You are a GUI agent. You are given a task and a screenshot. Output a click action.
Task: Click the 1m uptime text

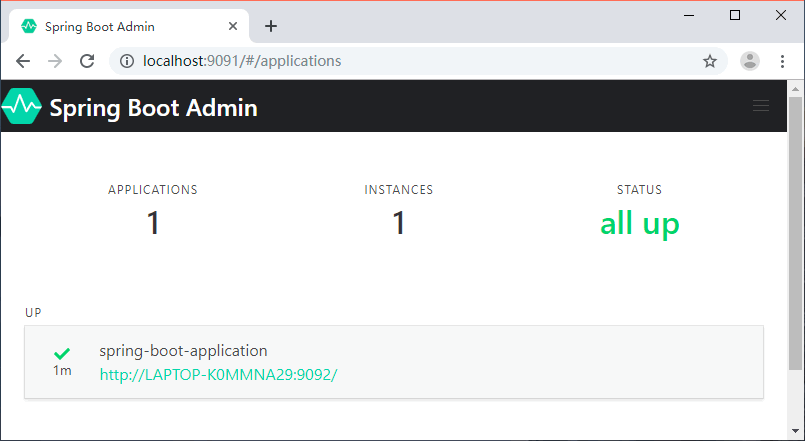click(62, 370)
